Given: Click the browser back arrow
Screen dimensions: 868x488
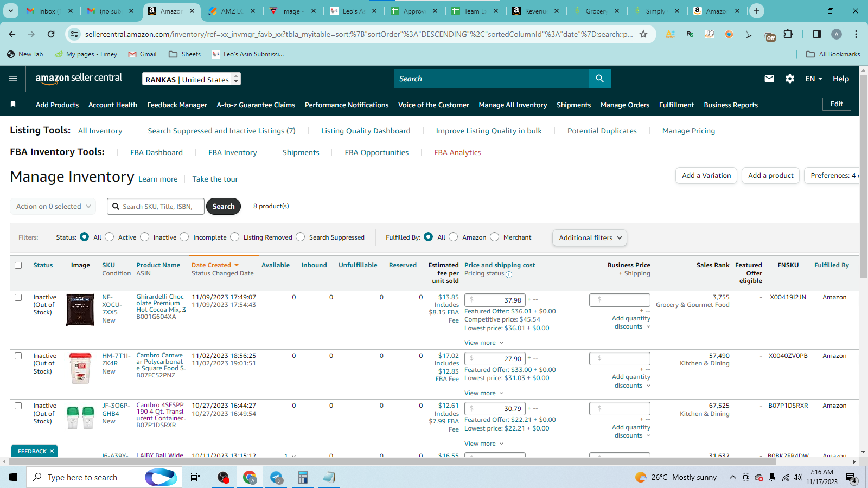Looking at the screenshot, I should point(12,34).
